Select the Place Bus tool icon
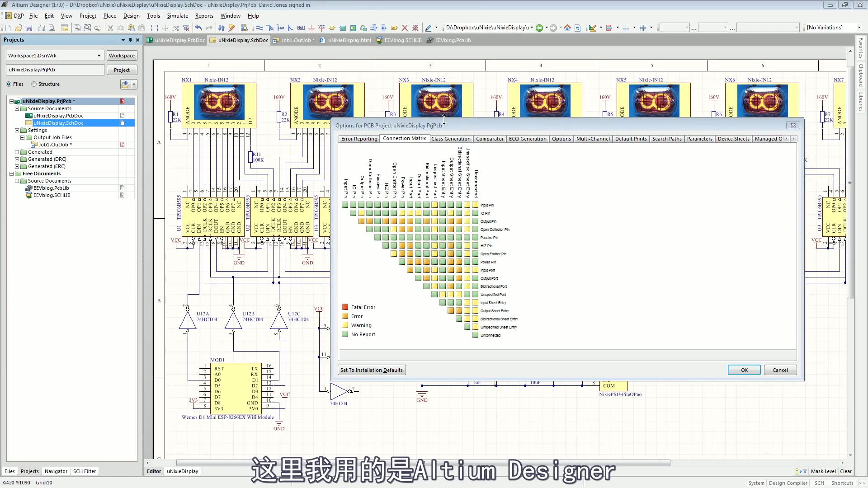Viewport: 868px width, 488px height. pyautogui.click(x=270, y=28)
